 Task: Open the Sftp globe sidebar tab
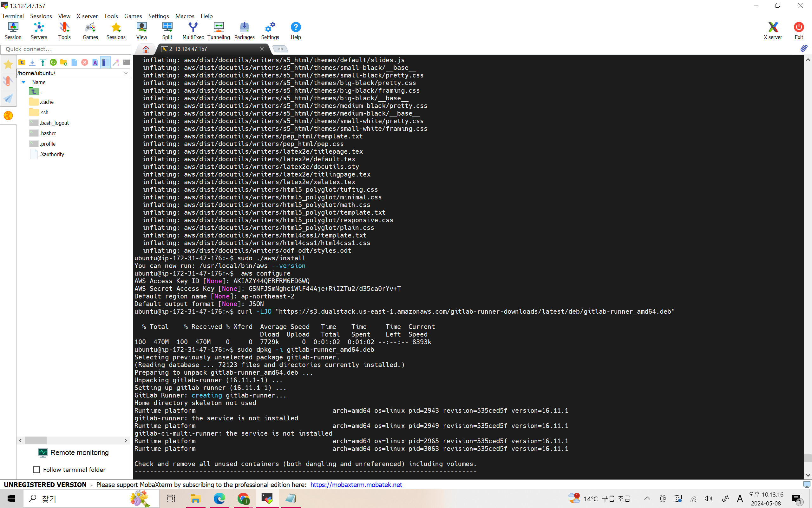pos(8,116)
